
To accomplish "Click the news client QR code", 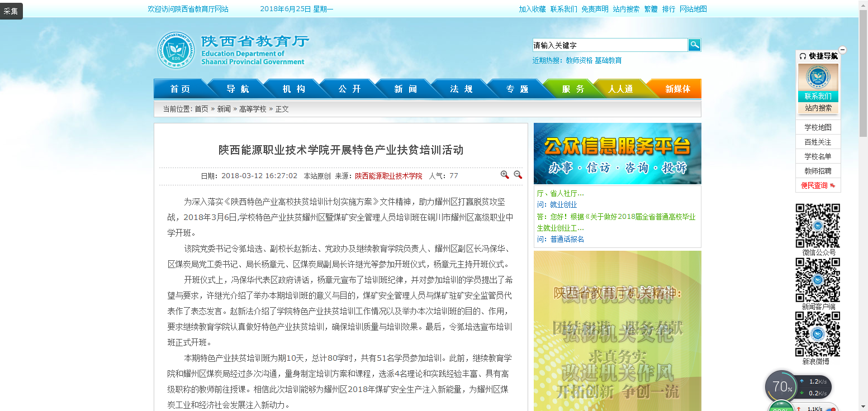I will point(818,280).
